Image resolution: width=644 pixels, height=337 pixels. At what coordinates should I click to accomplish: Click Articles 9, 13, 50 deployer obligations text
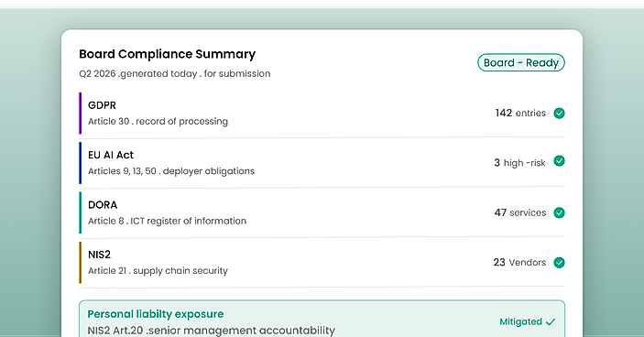[x=171, y=171]
